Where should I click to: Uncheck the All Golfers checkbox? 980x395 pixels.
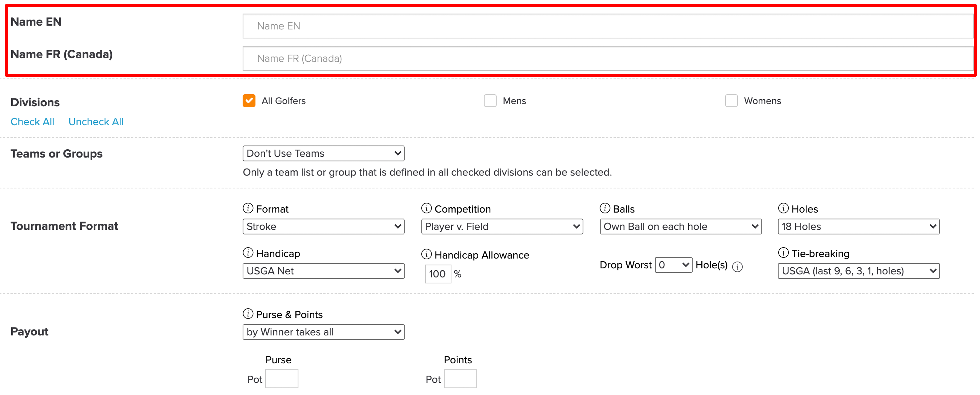click(249, 101)
